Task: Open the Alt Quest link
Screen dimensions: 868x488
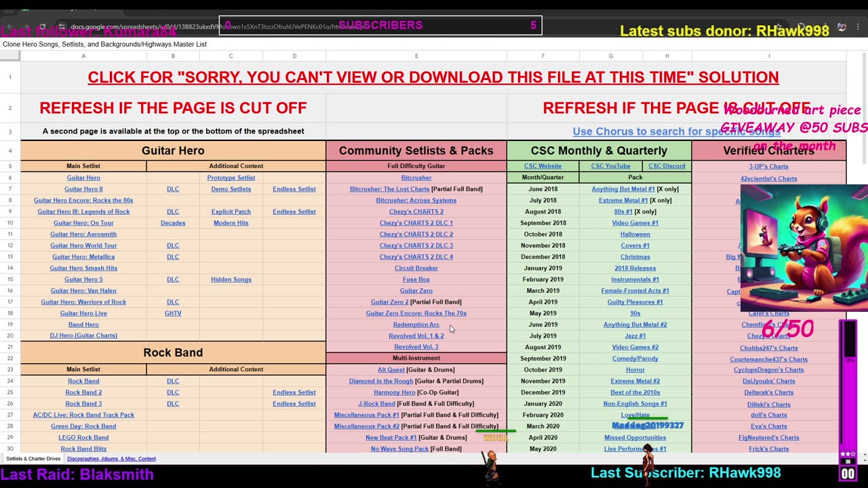Action: [391, 370]
